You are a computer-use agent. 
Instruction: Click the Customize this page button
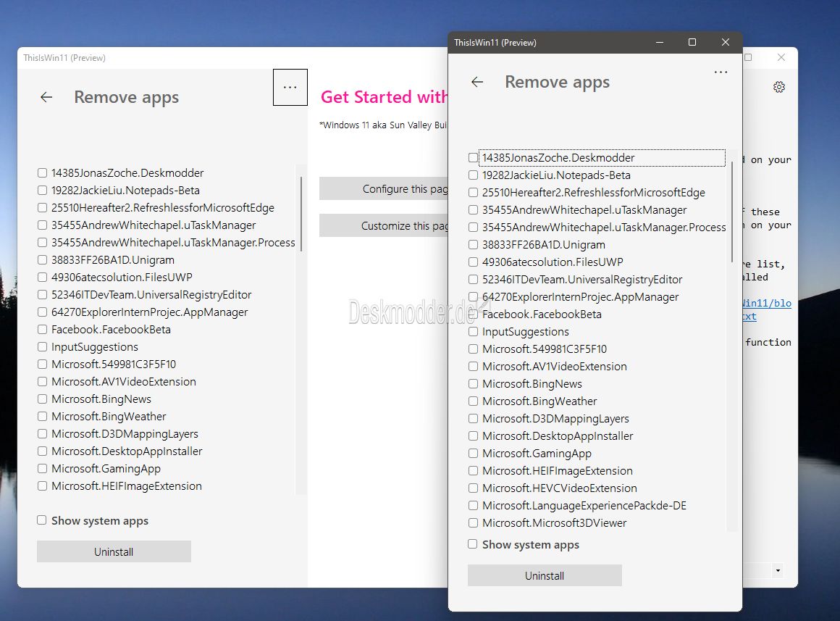(384, 226)
